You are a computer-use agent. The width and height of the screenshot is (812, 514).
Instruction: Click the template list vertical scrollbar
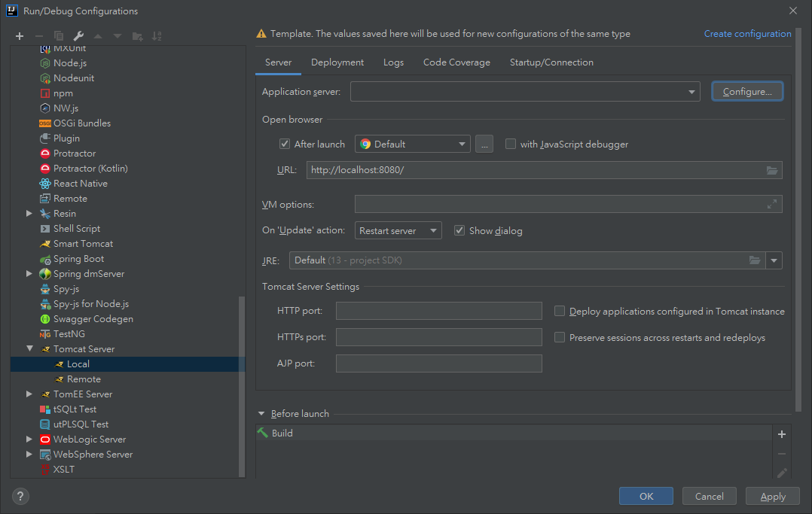click(241, 385)
